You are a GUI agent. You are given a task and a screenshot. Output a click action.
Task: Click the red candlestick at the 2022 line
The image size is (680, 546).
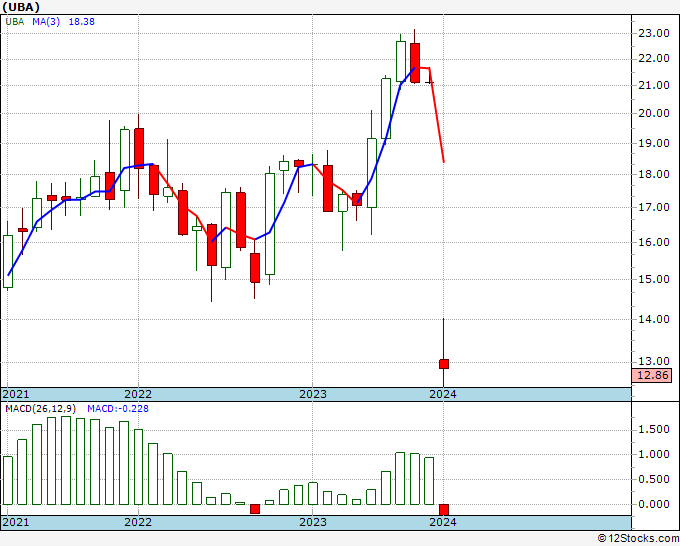coord(139,148)
